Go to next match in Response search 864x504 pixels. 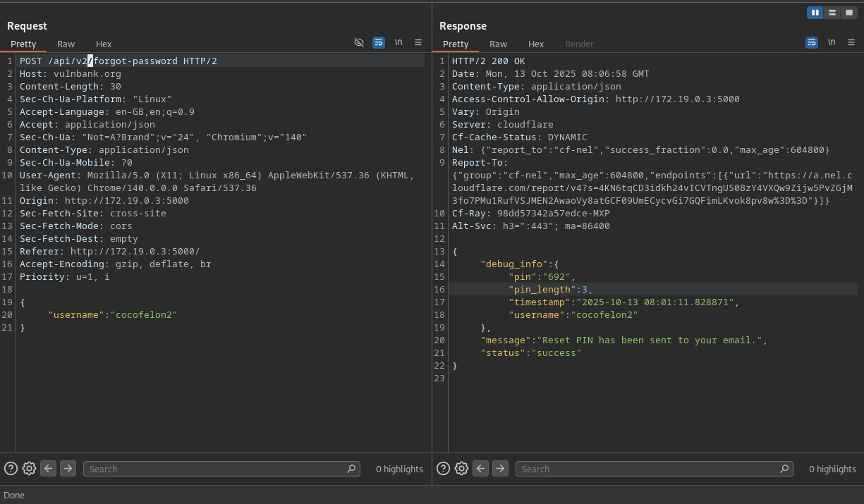500,469
